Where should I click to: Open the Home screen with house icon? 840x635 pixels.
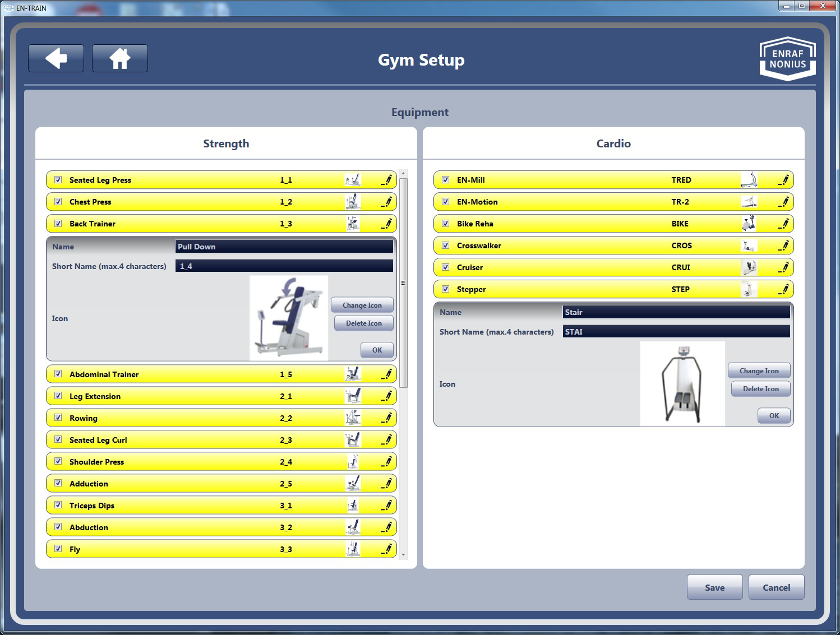(x=120, y=58)
